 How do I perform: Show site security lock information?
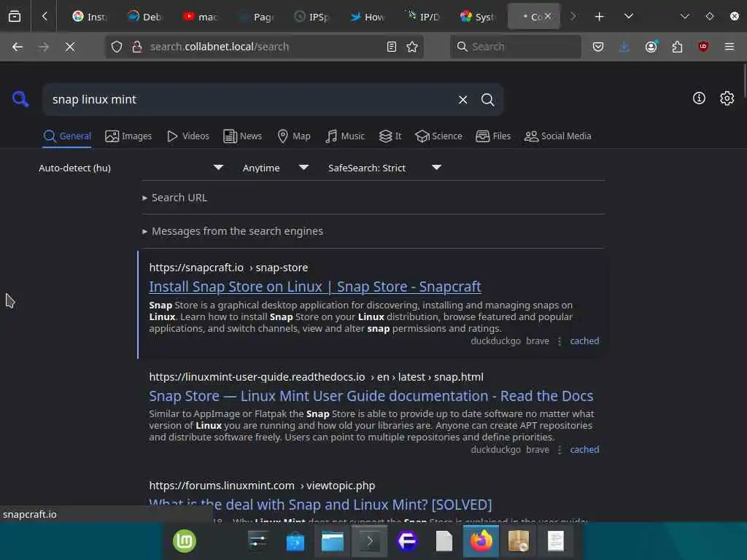pyautogui.click(x=136, y=47)
